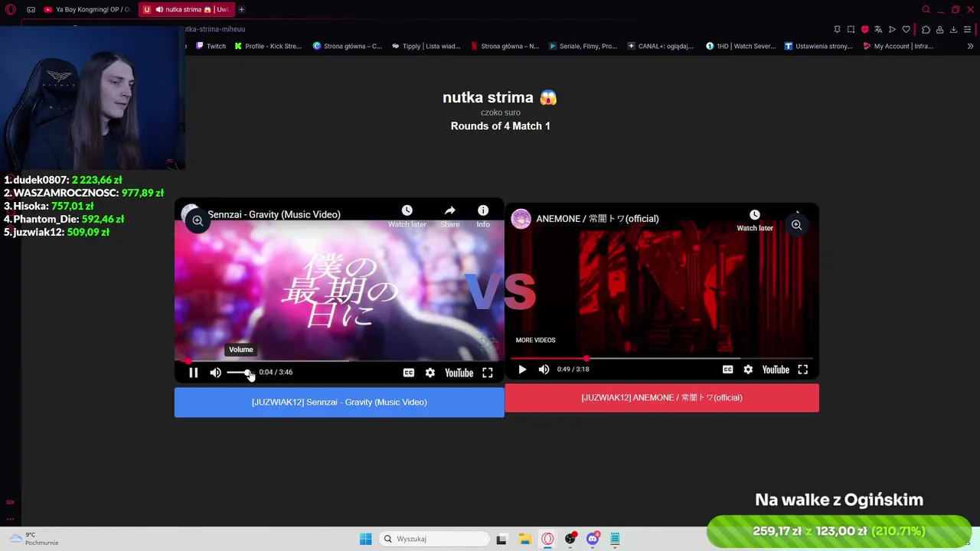Mute the ANEMONE video speaker icon
This screenshot has height=551, width=980.
(544, 370)
